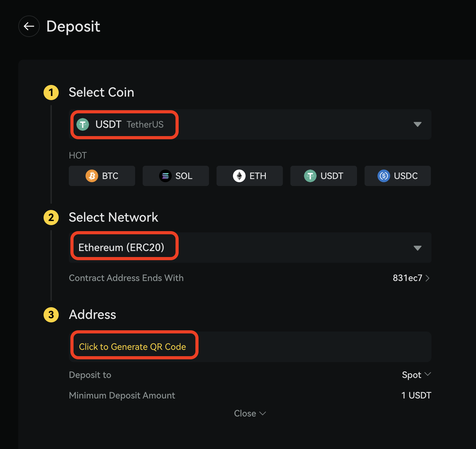Open the Select Coin dropdown arrow
Image resolution: width=476 pixels, height=449 pixels.
click(417, 124)
